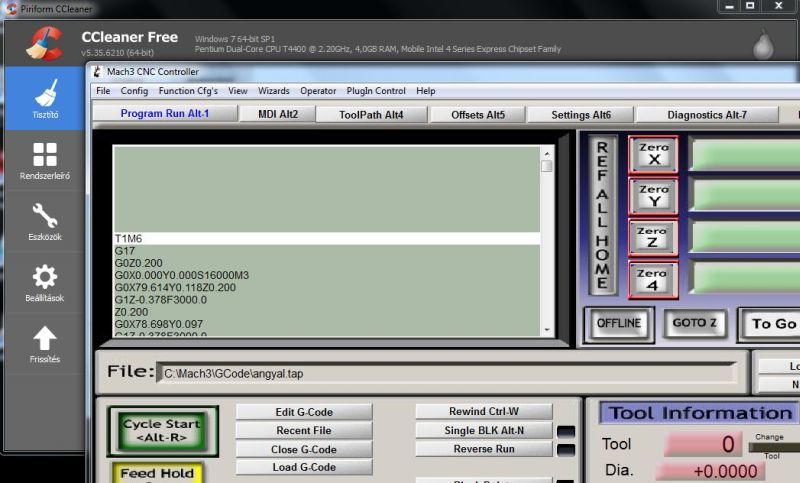
Task: Switch to the Diagnostics Alt-7 tab
Action: tap(706, 115)
